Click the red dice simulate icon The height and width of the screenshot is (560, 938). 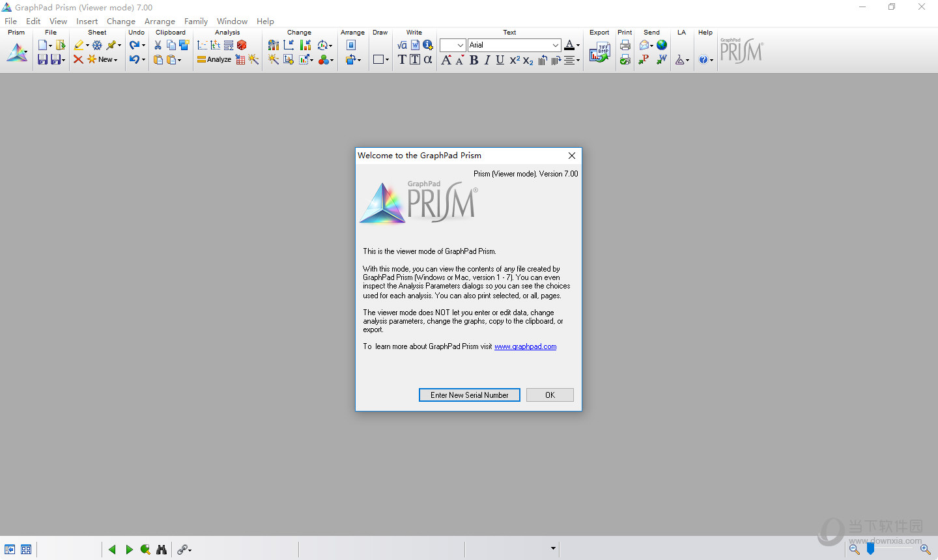tap(242, 45)
